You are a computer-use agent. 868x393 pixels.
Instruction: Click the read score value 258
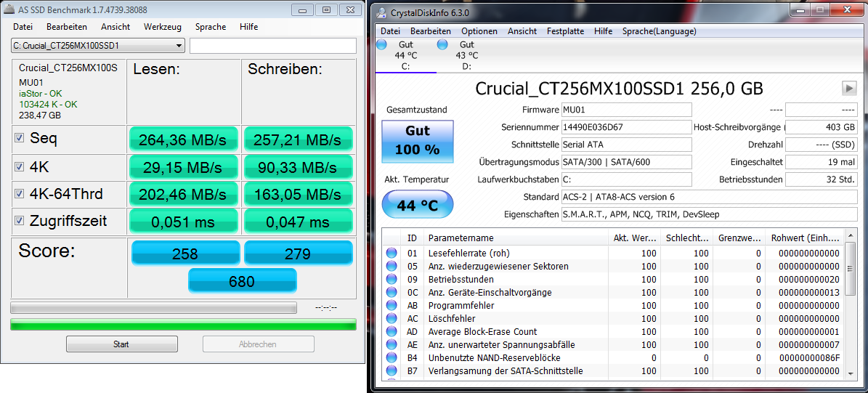pyautogui.click(x=185, y=254)
